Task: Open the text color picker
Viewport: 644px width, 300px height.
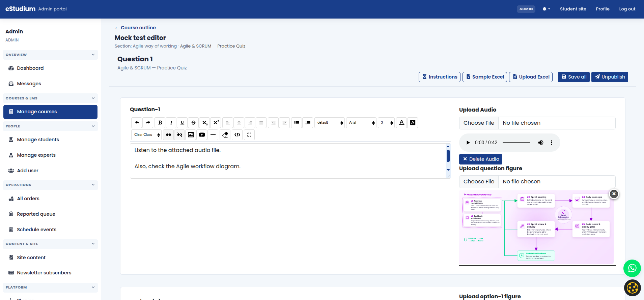Action: point(401,123)
